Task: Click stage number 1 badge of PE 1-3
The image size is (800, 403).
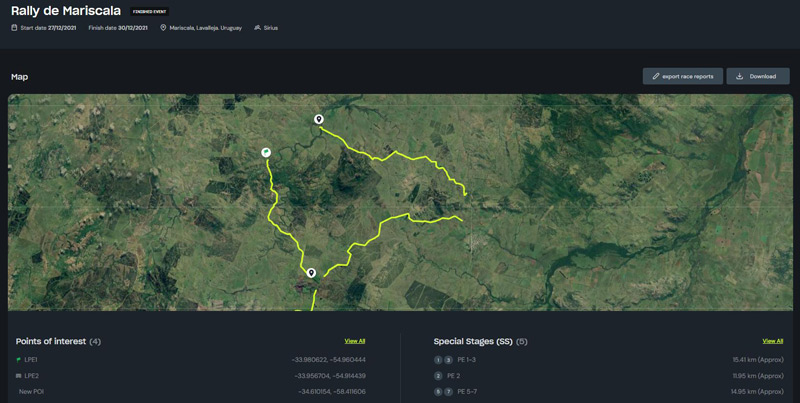Action: 438,360
